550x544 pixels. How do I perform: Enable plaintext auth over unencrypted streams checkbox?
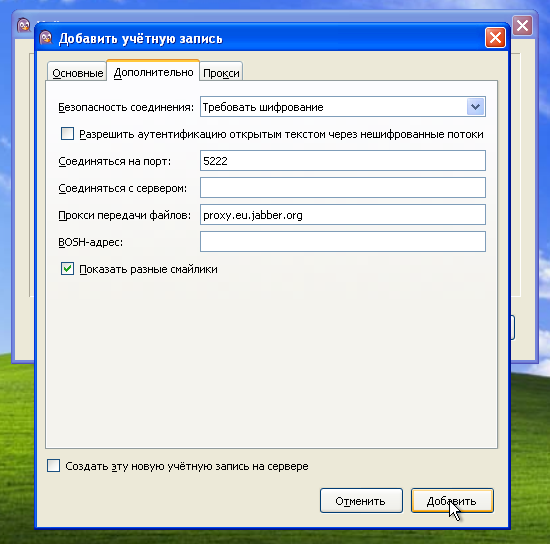click(67, 134)
